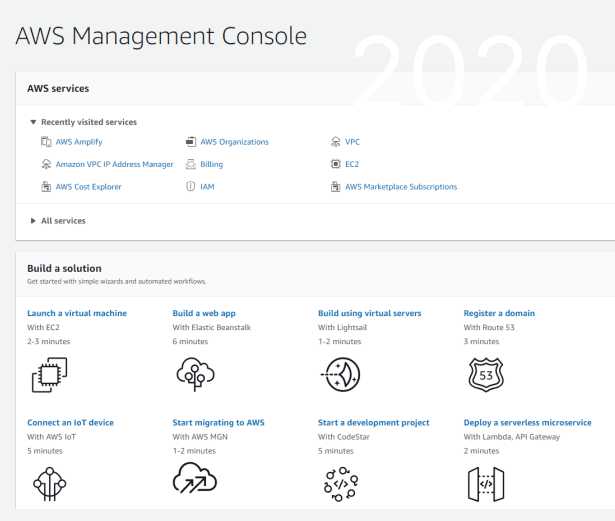This screenshot has height=521, width=615.
Task: Click the 'With AWS MGN' text
Action: click(200, 437)
